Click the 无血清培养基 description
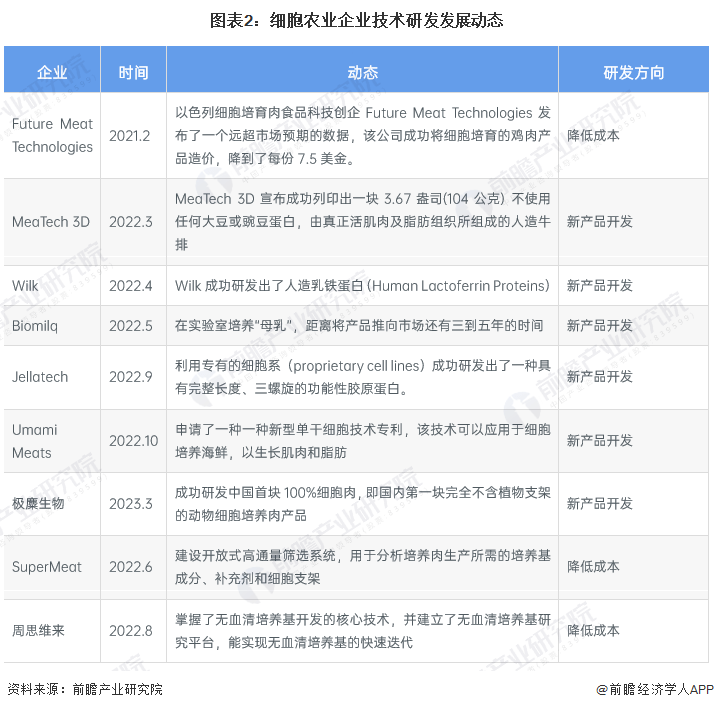 [x=363, y=631]
